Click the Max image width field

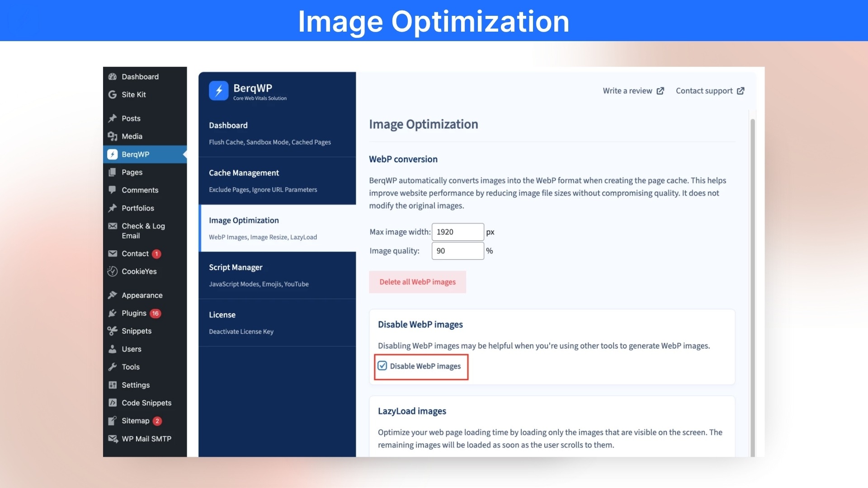(x=458, y=232)
